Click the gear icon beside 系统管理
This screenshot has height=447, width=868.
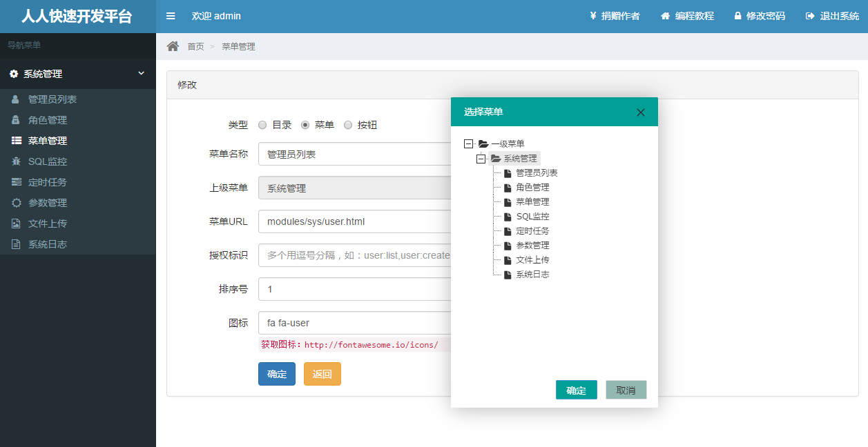14,74
